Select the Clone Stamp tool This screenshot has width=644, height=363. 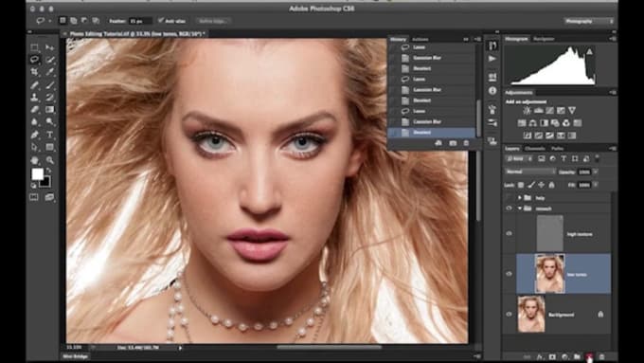click(34, 98)
